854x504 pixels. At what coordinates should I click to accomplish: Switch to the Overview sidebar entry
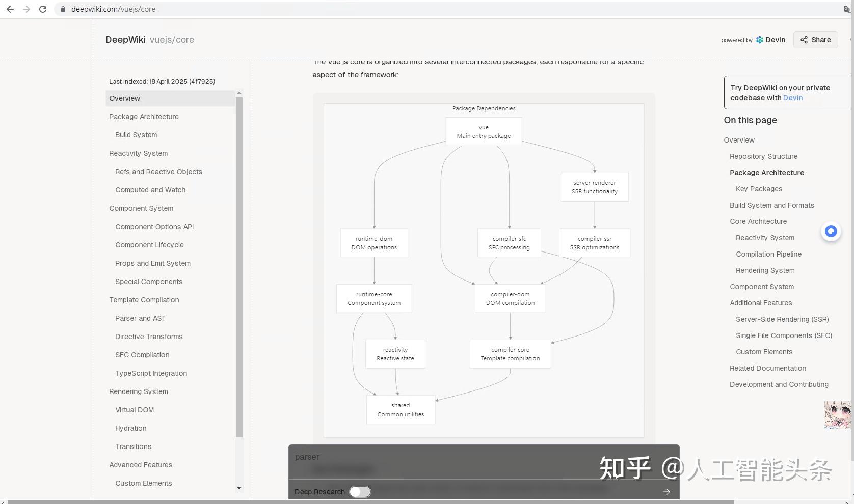click(124, 98)
